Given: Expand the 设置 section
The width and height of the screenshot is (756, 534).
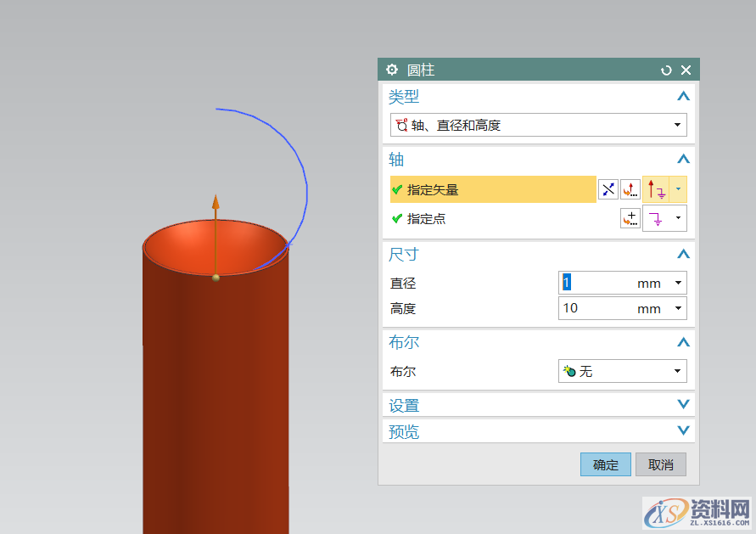Looking at the screenshot, I should pos(683,405).
